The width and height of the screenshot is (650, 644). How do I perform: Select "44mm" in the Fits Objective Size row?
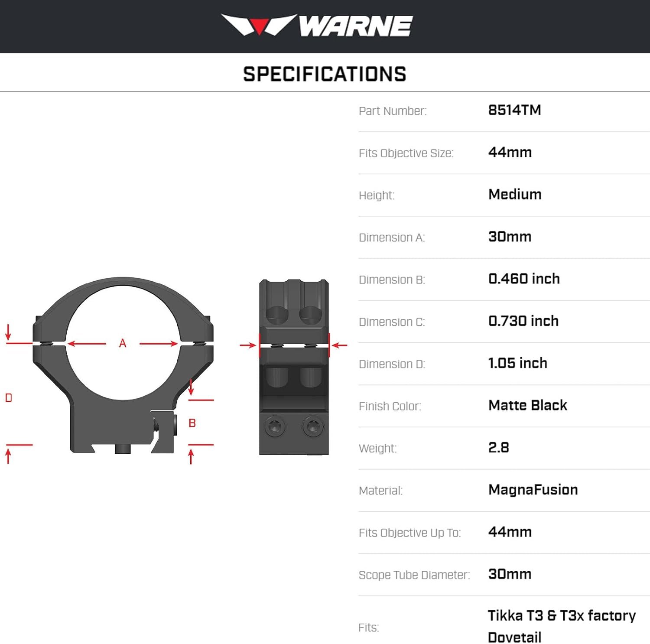tap(510, 152)
